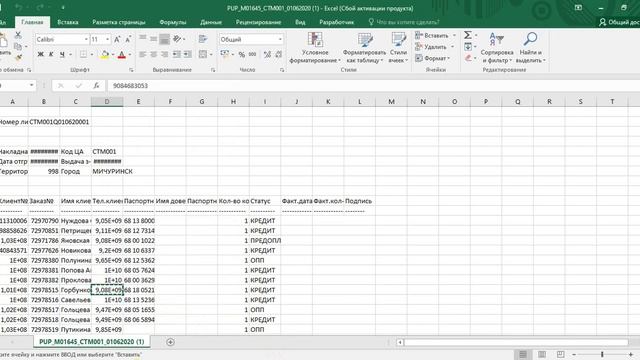Screen dimensions: 640x360
Task: Click the Insert Function fx icon
Action: click(96, 85)
